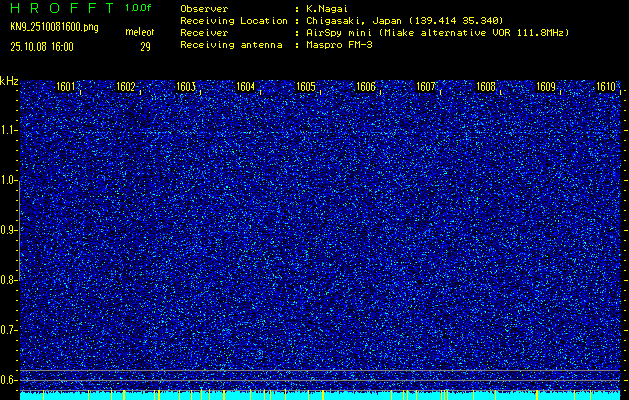Click the meteor count value 29

(x=145, y=46)
